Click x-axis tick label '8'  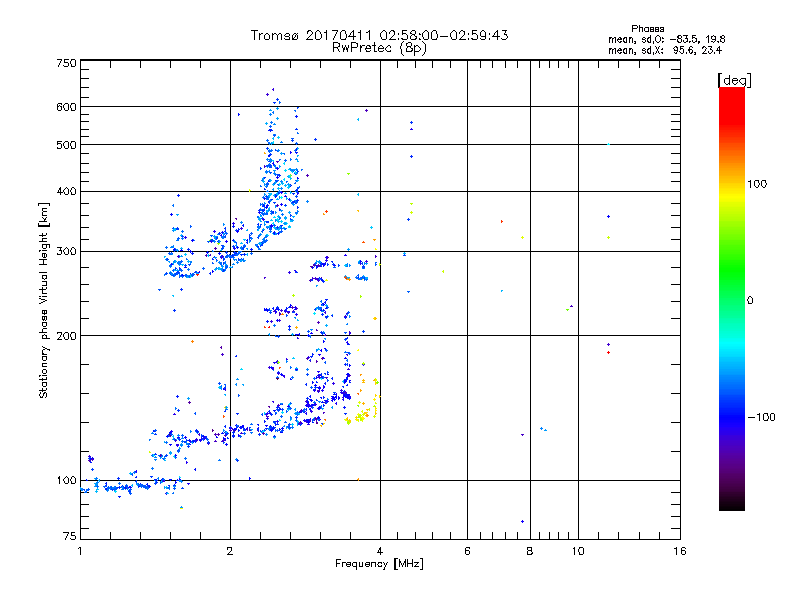coord(530,551)
